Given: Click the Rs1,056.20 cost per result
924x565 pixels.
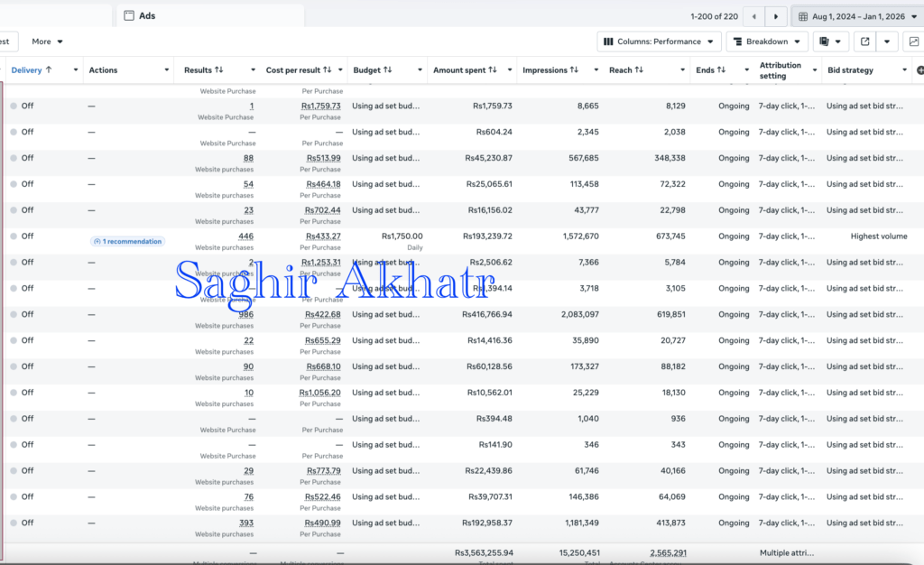Looking at the screenshot, I should [319, 393].
